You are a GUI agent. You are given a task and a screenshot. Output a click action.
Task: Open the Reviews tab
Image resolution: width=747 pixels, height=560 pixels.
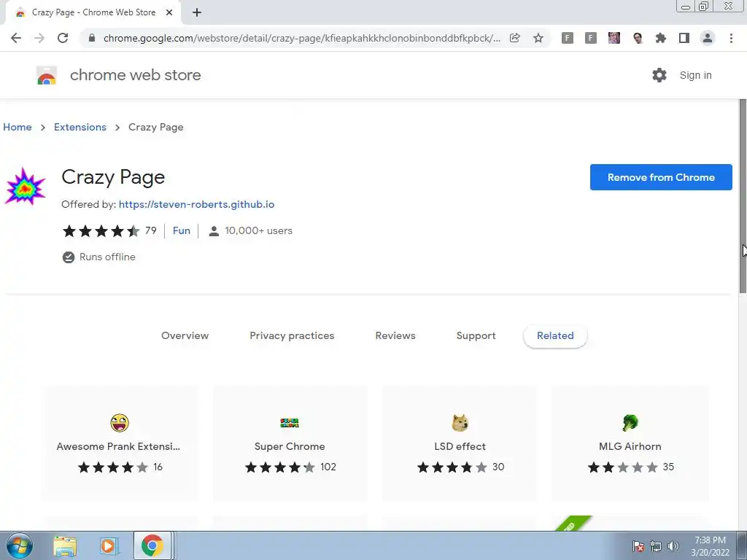(395, 335)
